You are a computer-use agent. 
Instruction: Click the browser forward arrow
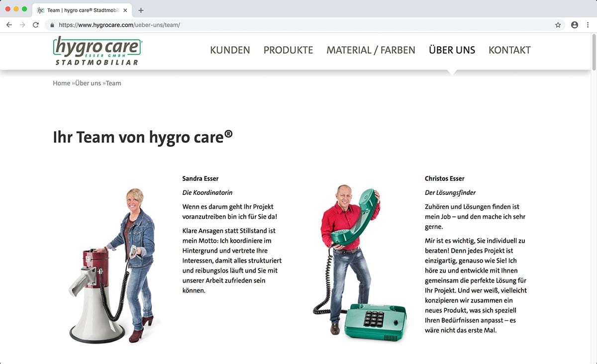tap(22, 25)
